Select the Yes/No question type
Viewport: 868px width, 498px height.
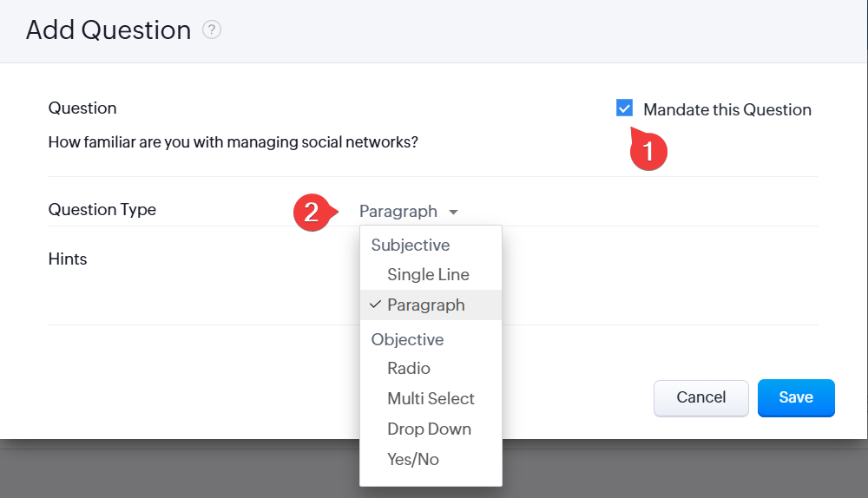[413, 459]
